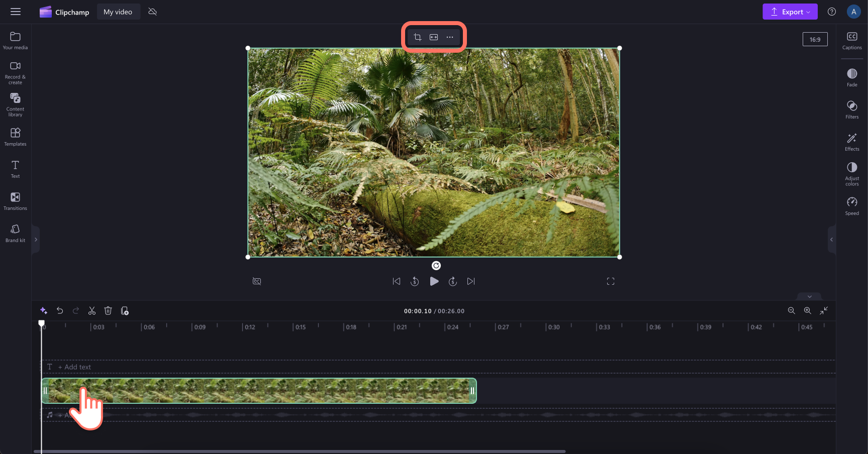Undo the last edit

click(60, 310)
